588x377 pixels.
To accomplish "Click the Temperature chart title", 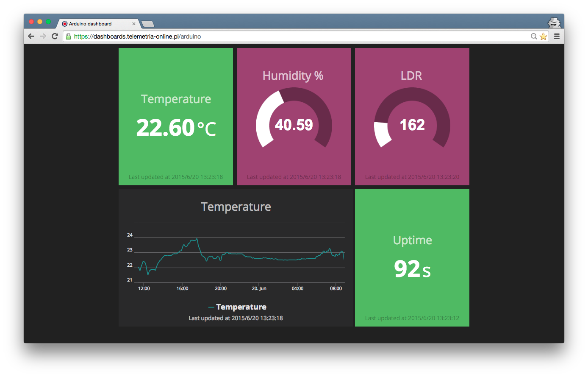I will [236, 207].
